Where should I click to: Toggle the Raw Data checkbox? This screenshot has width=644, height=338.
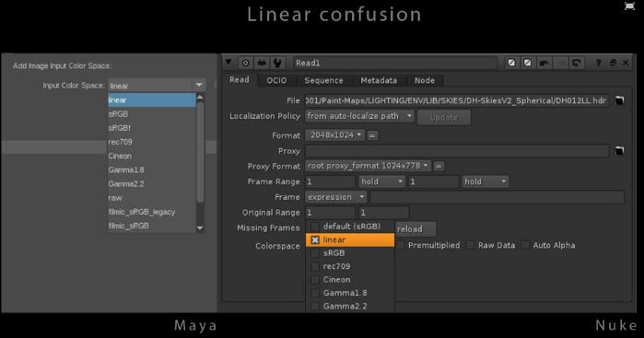tap(471, 245)
